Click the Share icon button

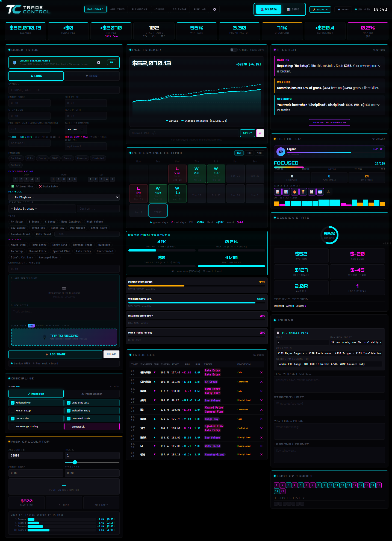tap(343, 9)
